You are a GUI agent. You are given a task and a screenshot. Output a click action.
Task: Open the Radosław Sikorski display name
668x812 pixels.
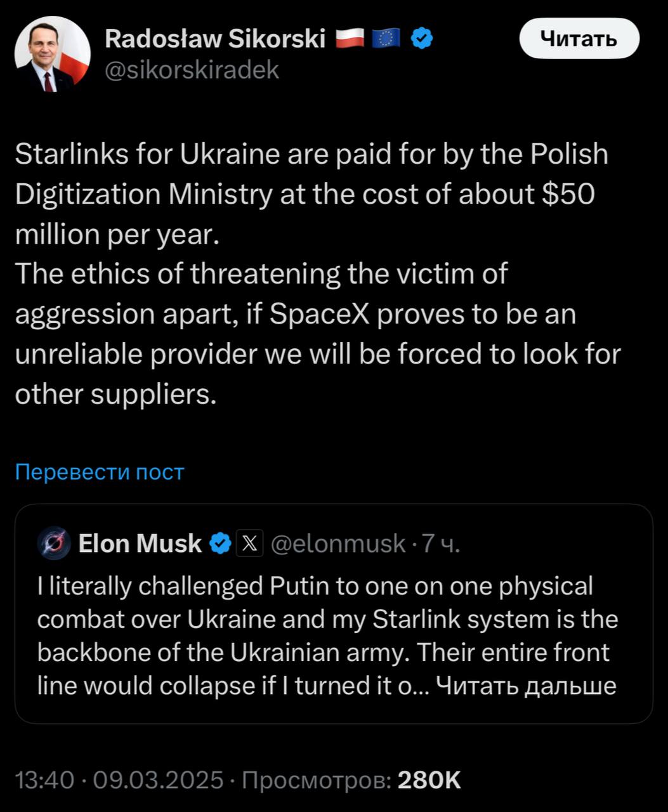(214, 39)
